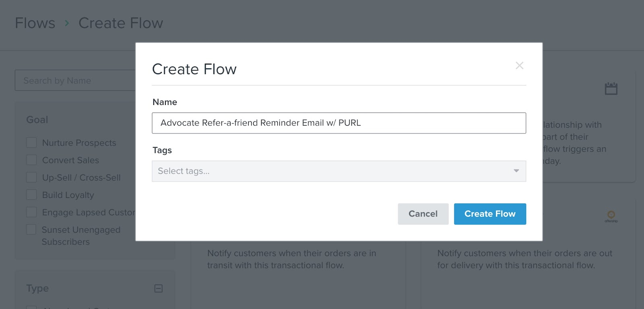Viewport: 644px width, 309px height.
Task: Enable the Convert Sales checkbox
Action: coord(31,160)
